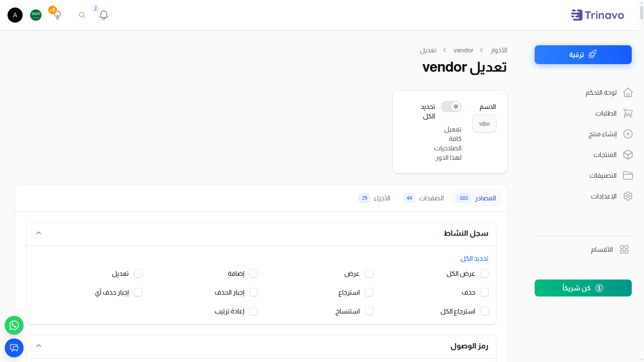
Task: Collapse the سجل النشاط section
Action: click(39, 233)
